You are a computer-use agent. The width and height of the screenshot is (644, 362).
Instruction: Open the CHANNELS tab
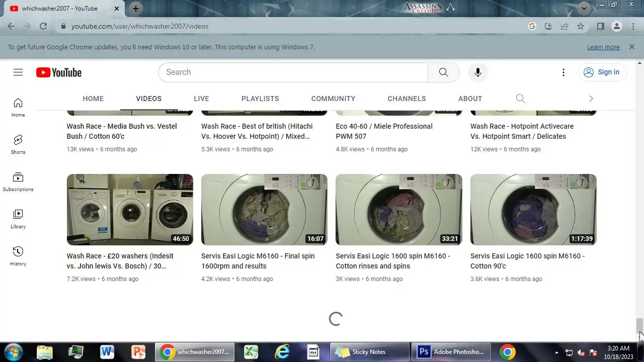407,99
